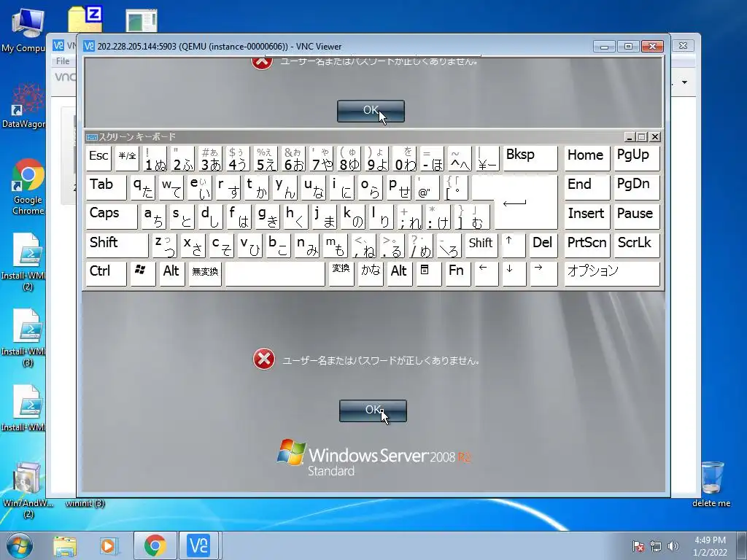Screen dimensions: 747x560
Task: Click the m も key
Action: tap(336, 246)
